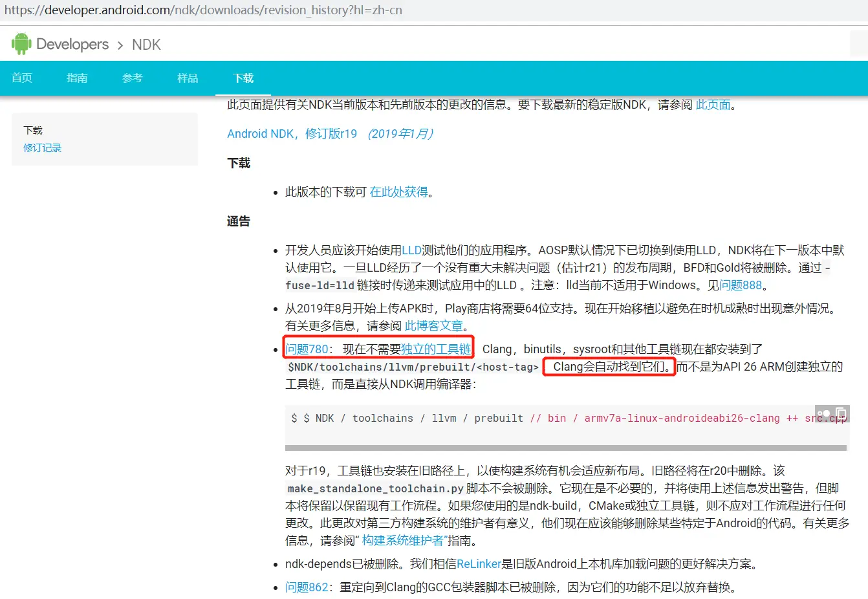868x599 pixels.
Task: Switch to the 参考 tab
Action: tap(133, 78)
